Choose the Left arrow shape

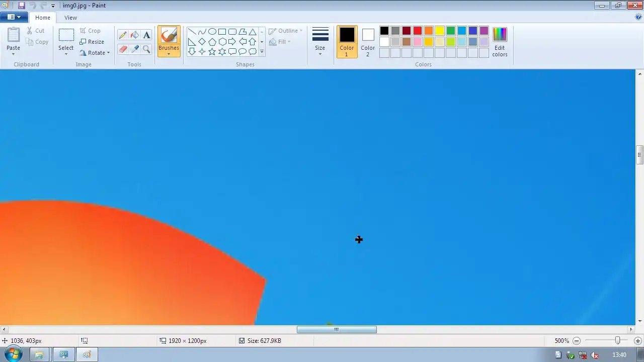242,42
